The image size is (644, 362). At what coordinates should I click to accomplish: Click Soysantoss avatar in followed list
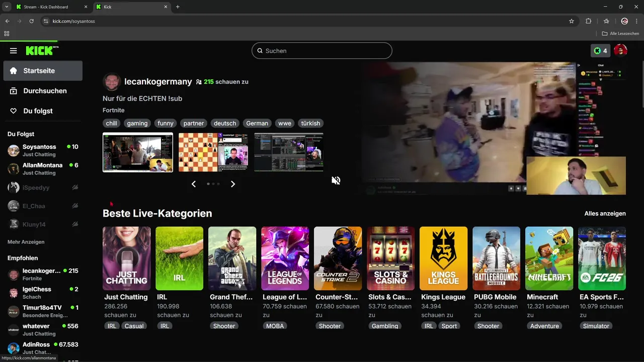click(x=14, y=150)
